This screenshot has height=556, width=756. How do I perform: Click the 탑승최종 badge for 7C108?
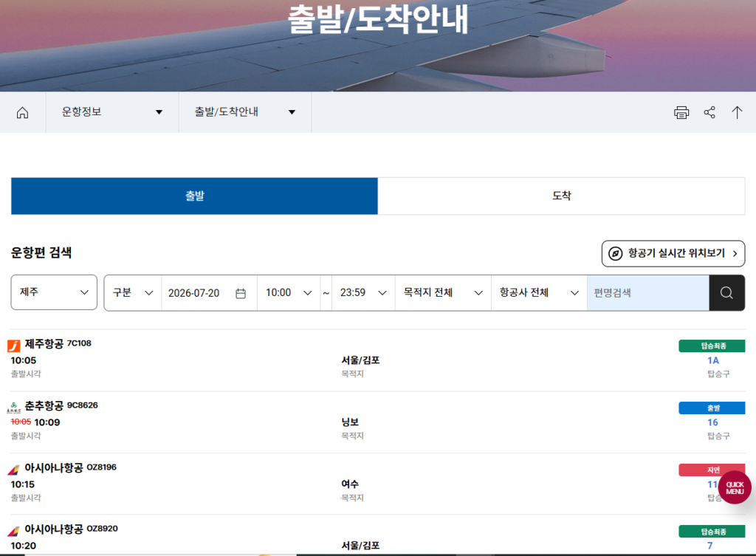(x=712, y=346)
